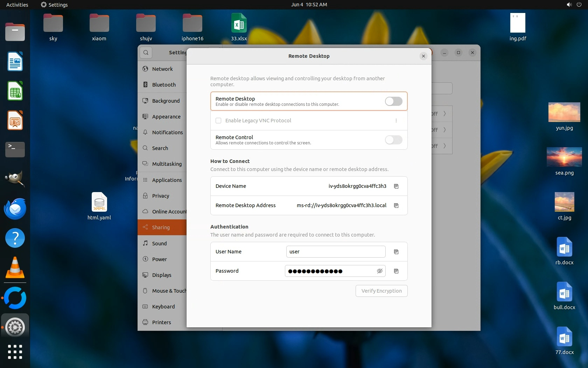Open the VNC protocol options menu

click(396, 121)
